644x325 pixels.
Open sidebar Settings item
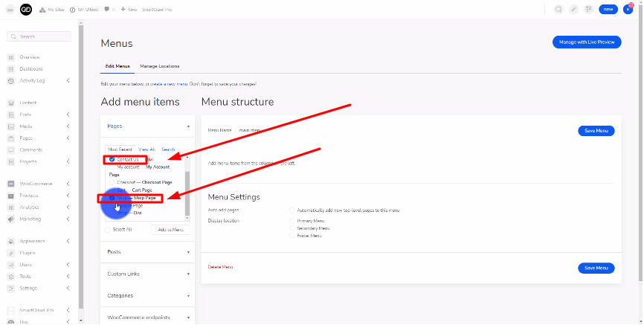click(29, 288)
